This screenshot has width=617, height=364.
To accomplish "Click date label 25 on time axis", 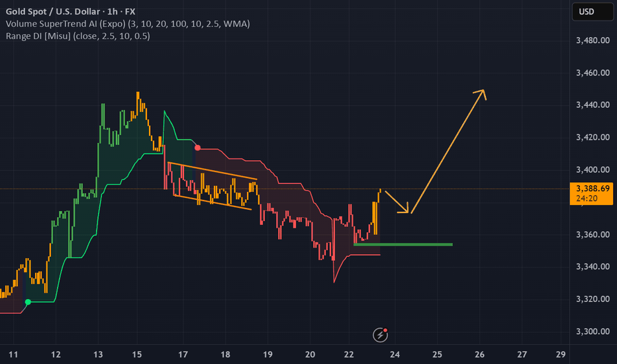I will click(x=437, y=355).
